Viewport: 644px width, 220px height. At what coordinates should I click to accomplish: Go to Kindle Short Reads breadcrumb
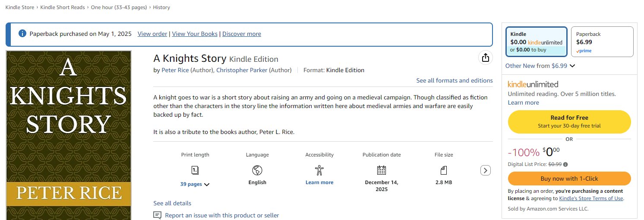64,7
